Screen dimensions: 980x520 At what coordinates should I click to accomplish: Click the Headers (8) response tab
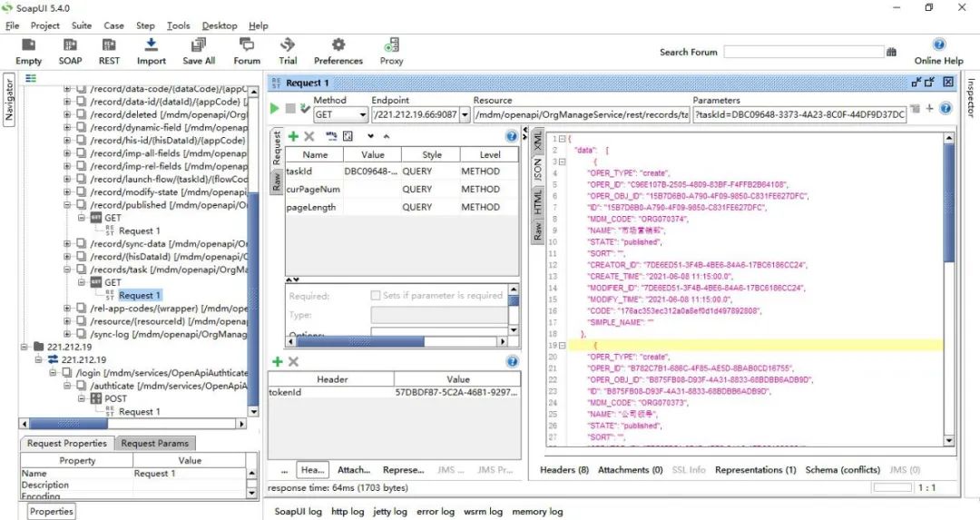click(x=563, y=470)
